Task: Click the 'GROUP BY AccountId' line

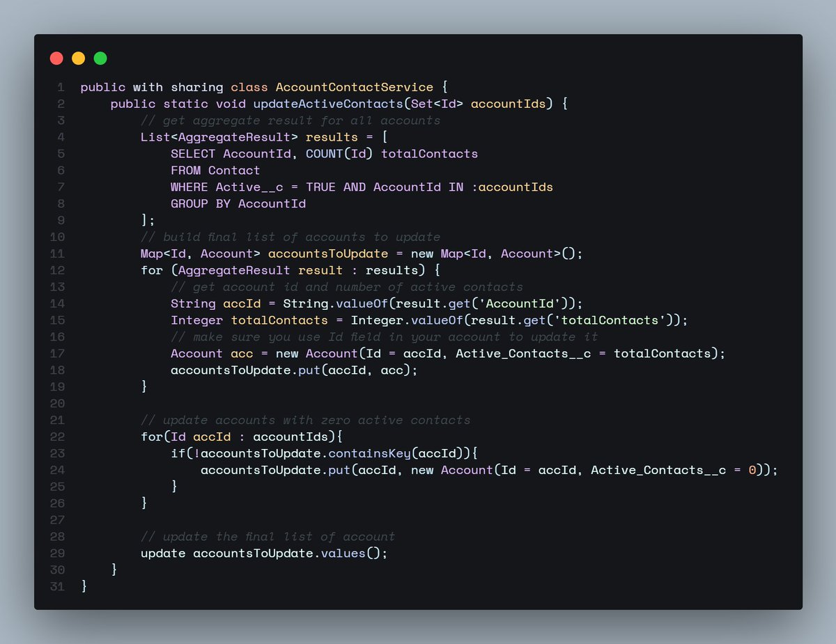Action: (x=238, y=203)
